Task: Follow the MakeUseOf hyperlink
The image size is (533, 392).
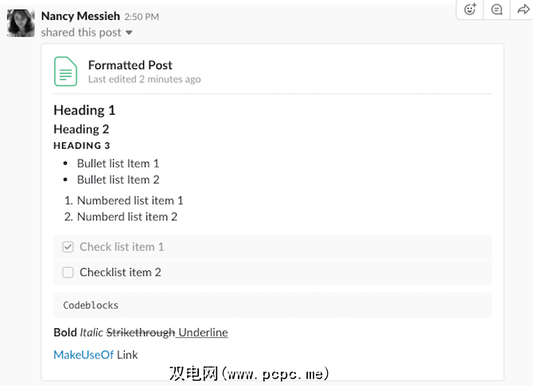Action: [x=84, y=355]
